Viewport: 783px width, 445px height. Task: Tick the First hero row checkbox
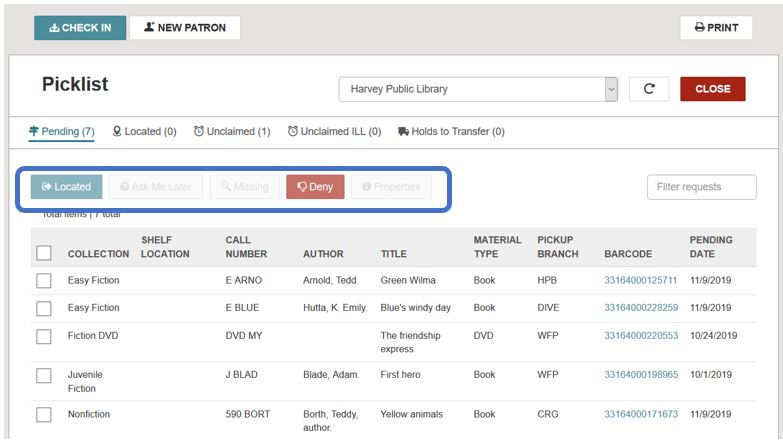point(44,375)
